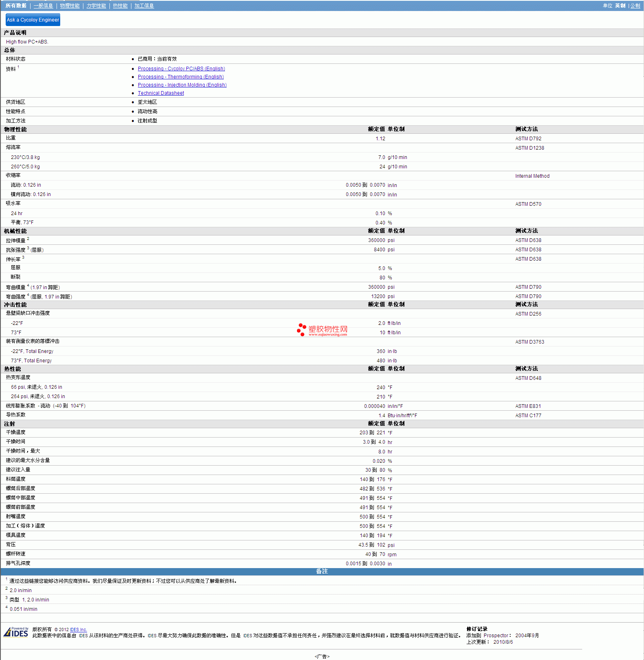Click the 螺筒后部温度 row label

tap(20, 488)
